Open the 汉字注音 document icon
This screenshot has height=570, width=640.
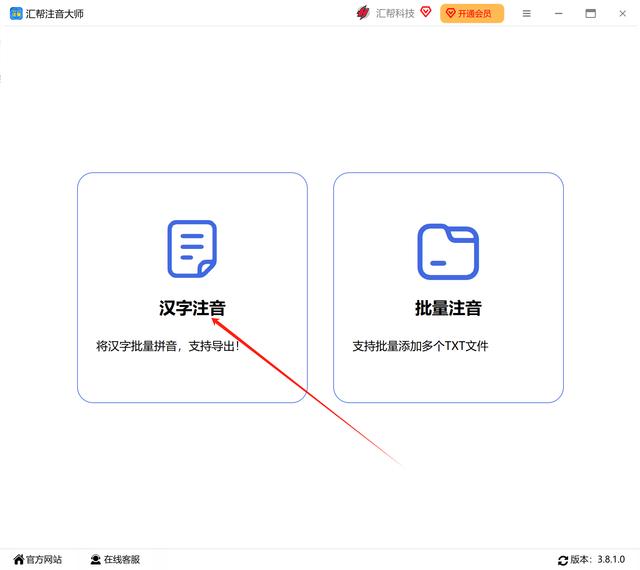(x=192, y=249)
